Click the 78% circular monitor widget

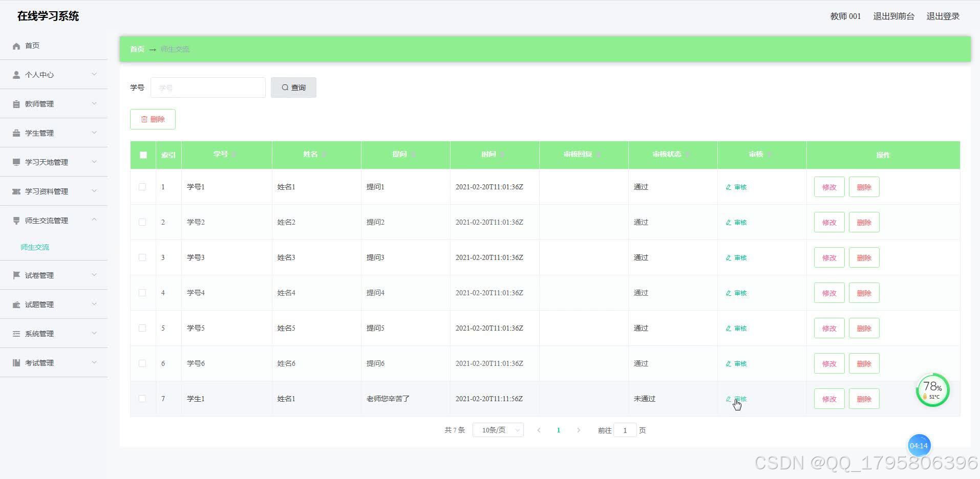click(932, 390)
